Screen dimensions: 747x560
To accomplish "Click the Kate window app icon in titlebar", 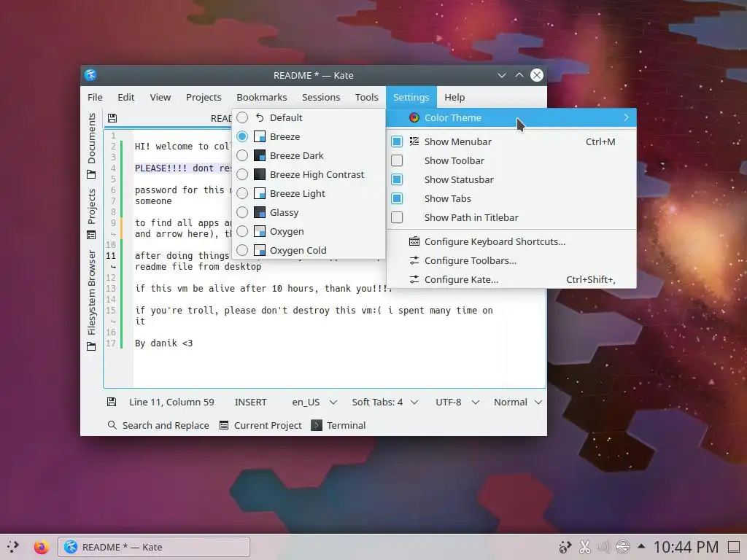I will pos(90,75).
